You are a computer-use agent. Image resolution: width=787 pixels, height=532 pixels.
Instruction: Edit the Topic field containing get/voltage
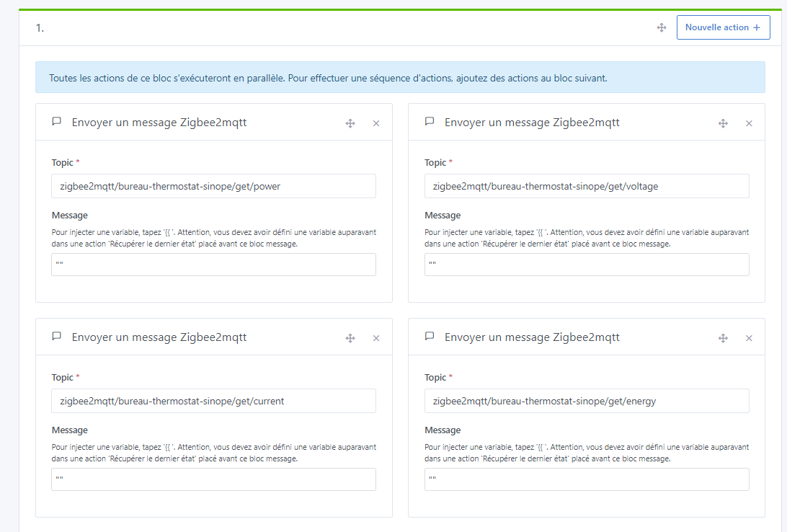pos(587,186)
